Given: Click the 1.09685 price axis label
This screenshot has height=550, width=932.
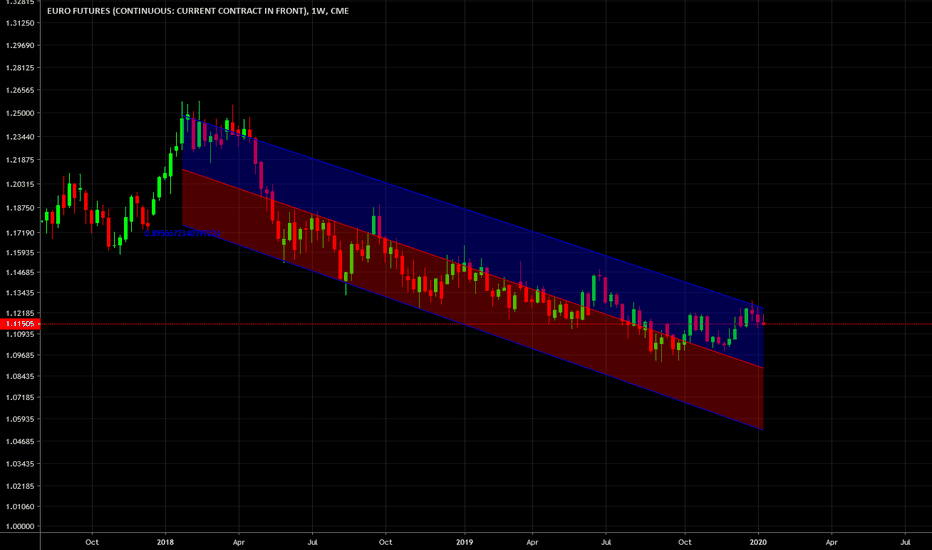Looking at the screenshot, I should pos(20,356).
